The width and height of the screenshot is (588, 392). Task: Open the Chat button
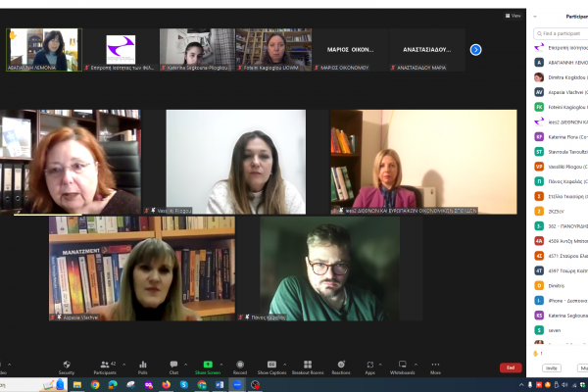(173, 367)
